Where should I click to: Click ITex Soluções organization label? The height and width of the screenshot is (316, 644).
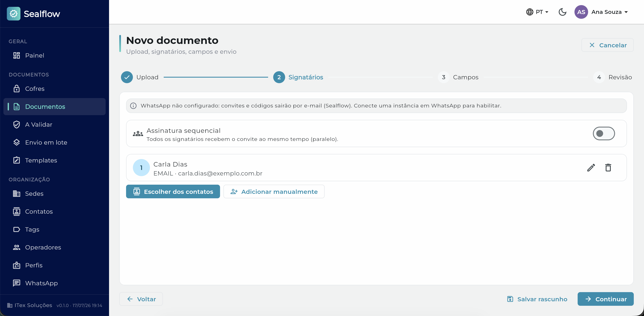33,305
